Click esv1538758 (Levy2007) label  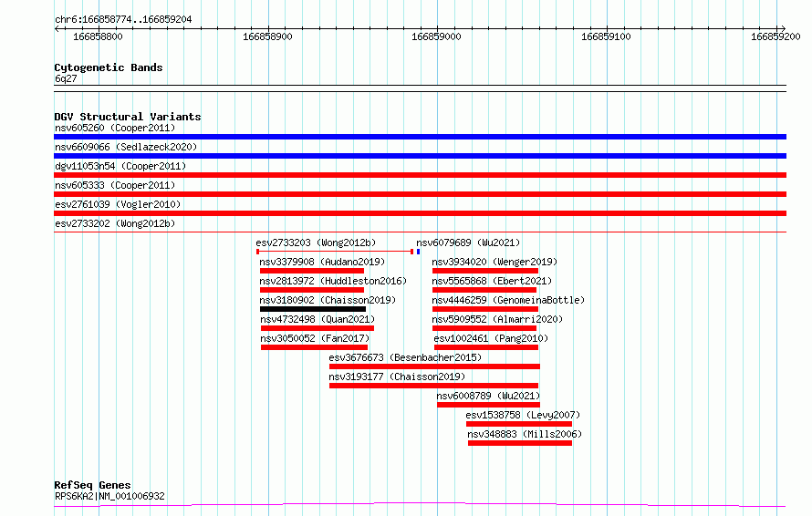coord(523,415)
